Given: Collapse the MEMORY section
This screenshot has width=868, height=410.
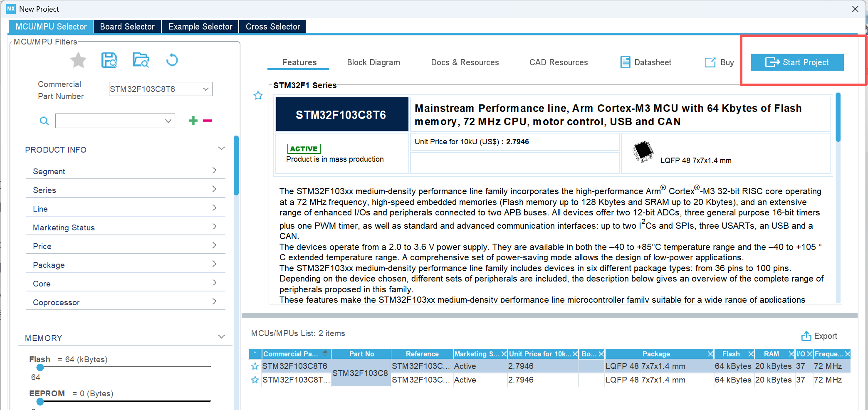Looking at the screenshot, I should coord(222,337).
